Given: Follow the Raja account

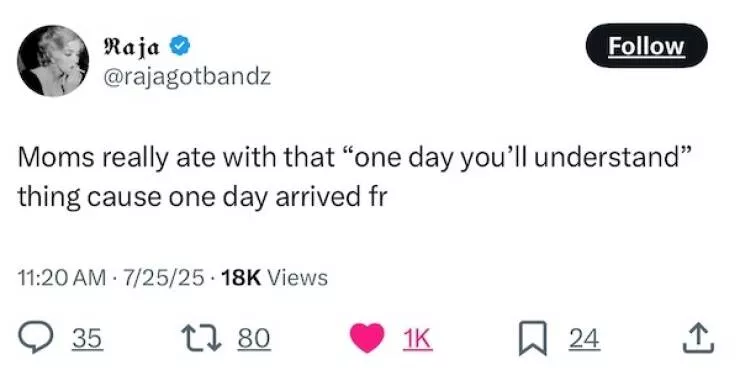Looking at the screenshot, I should tap(646, 46).
